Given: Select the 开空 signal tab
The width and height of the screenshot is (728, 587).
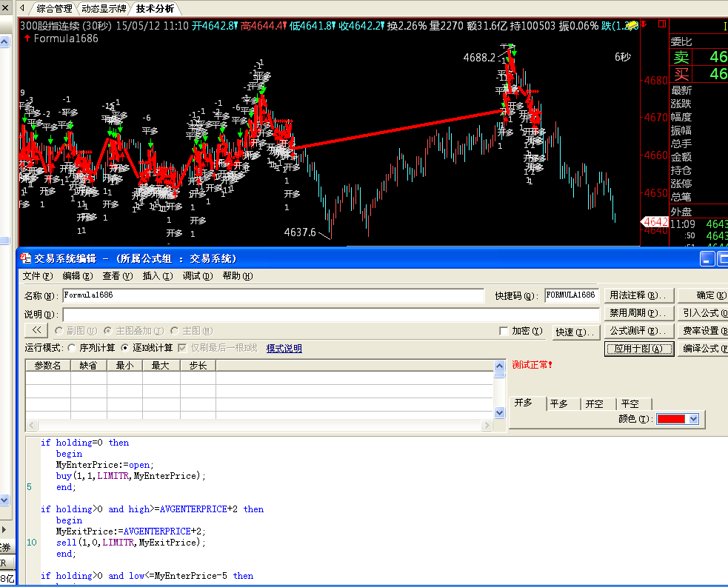Looking at the screenshot, I should point(598,403).
